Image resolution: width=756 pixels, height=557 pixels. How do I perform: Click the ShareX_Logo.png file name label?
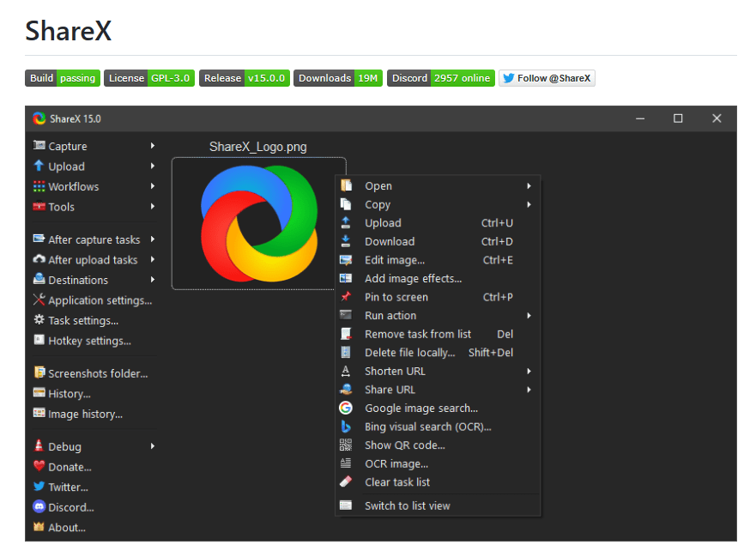click(258, 147)
